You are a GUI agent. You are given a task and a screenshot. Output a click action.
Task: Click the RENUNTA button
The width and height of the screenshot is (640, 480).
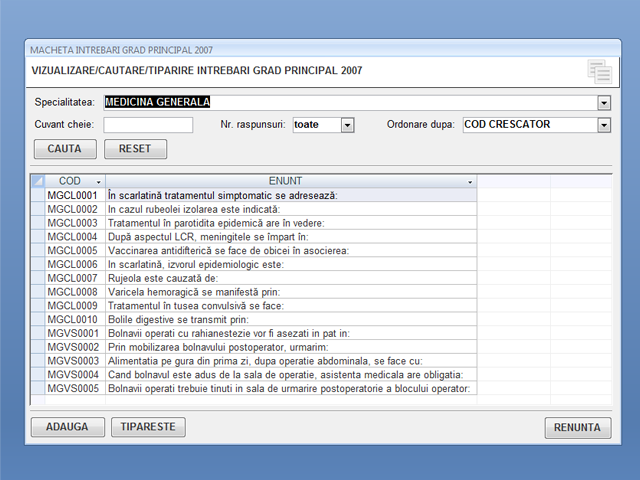tap(577, 428)
